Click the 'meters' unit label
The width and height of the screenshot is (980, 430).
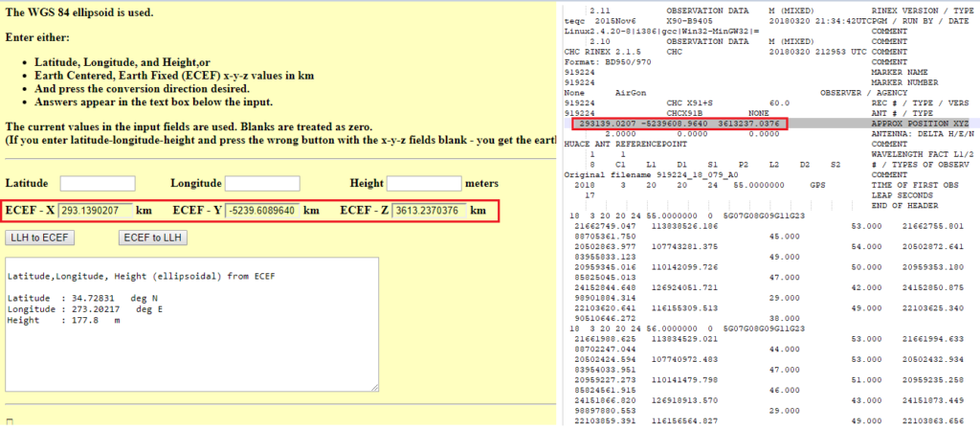pyautogui.click(x=482, y=184)
